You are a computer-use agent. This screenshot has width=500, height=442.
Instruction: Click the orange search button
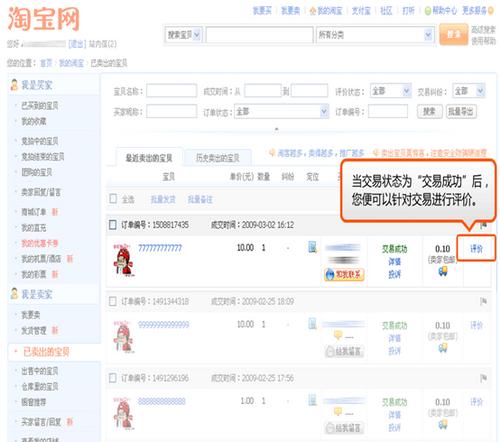click(453, 34)
